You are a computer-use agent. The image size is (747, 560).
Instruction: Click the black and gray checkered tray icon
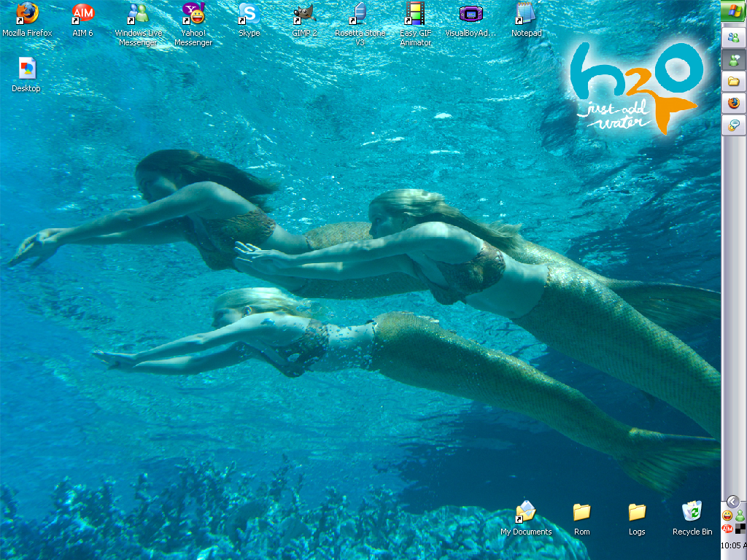(x=740, y=529)
